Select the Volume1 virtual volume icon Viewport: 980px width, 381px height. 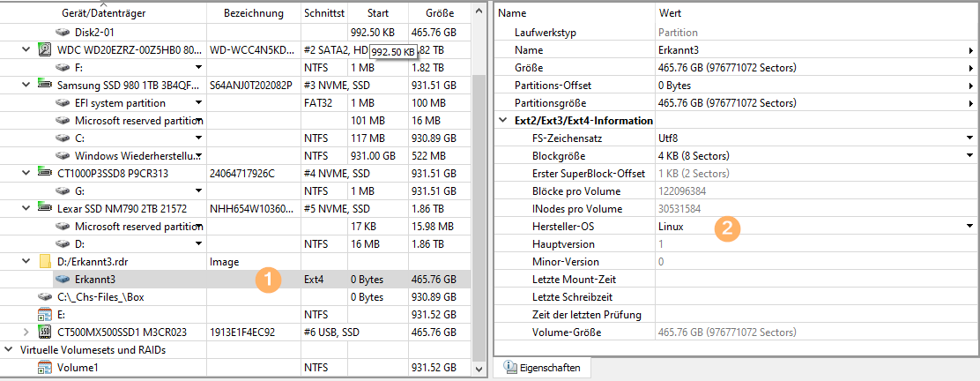pyautogui.click(x=46, y=368)
